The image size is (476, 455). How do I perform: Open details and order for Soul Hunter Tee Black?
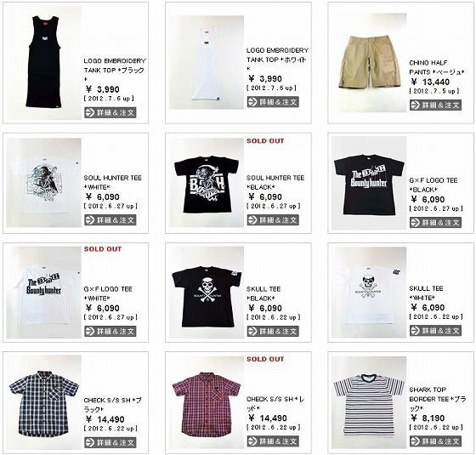click(x=273, y=220)
